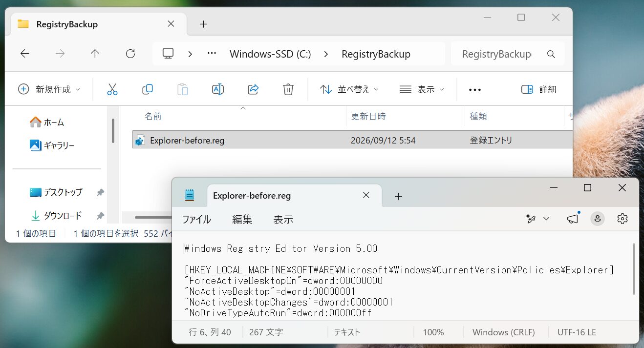Click the Notepad vertical scrollbar
This screenshot has width=644, height=348.
(634, 269)
